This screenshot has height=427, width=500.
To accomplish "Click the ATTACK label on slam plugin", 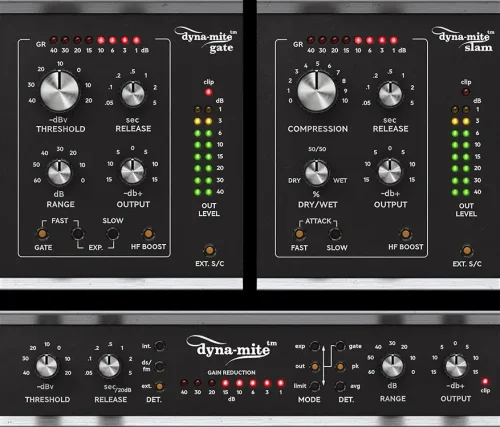I will pos(318,221).
